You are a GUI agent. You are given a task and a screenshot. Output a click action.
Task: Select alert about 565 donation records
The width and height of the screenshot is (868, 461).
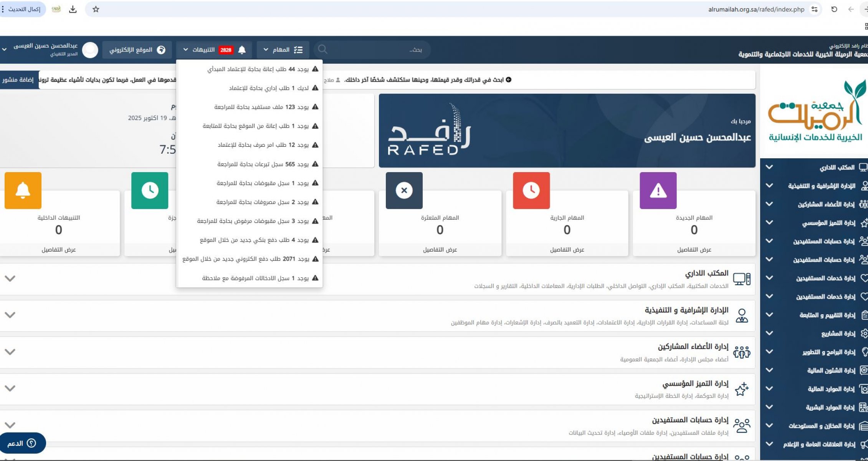tap(263, 164)
